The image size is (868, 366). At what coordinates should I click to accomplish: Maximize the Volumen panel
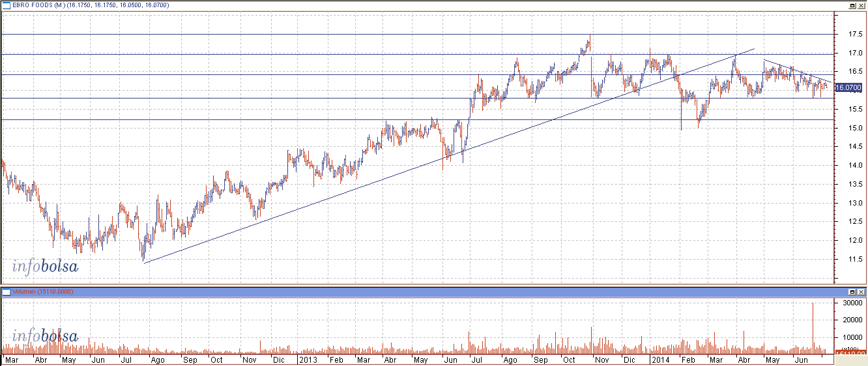coord(852,291)
